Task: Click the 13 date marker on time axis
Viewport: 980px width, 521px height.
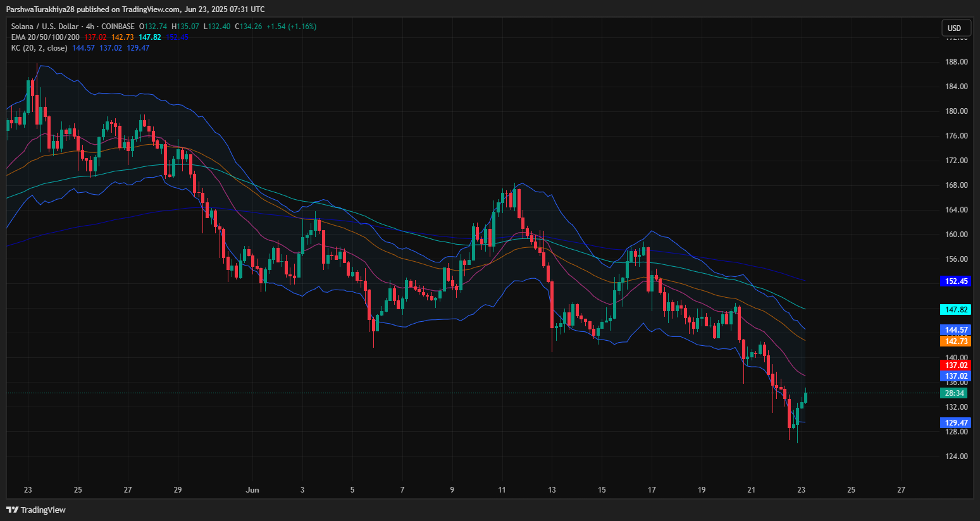Action: pos(552,490)
